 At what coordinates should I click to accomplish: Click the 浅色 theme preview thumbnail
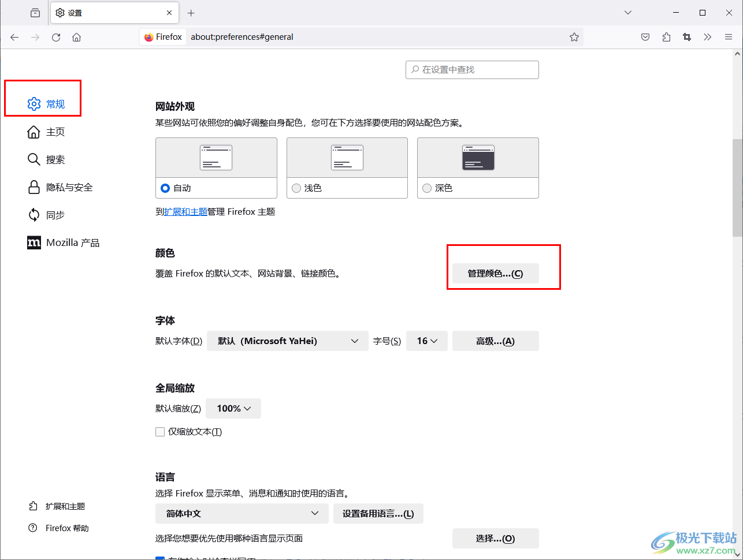tap(347, 158)
